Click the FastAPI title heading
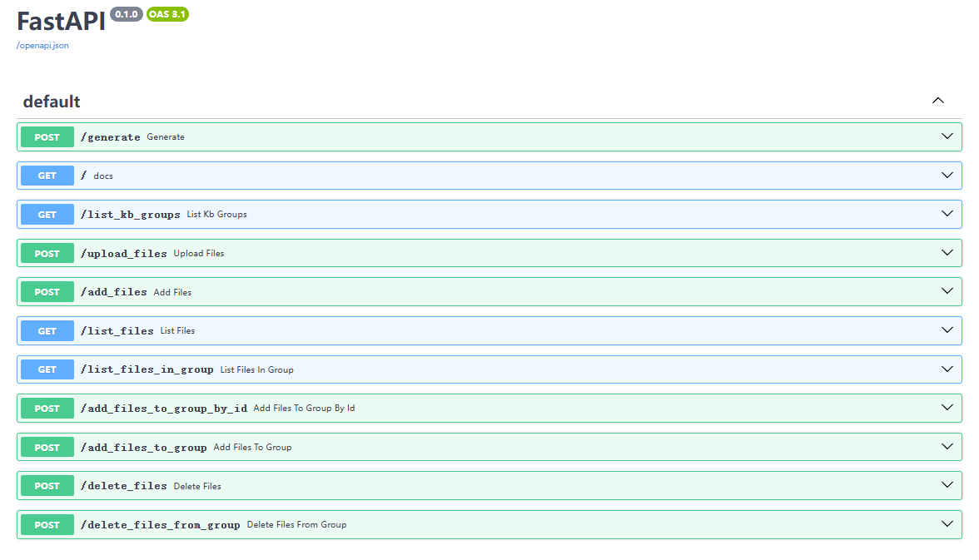 point(62,22)
